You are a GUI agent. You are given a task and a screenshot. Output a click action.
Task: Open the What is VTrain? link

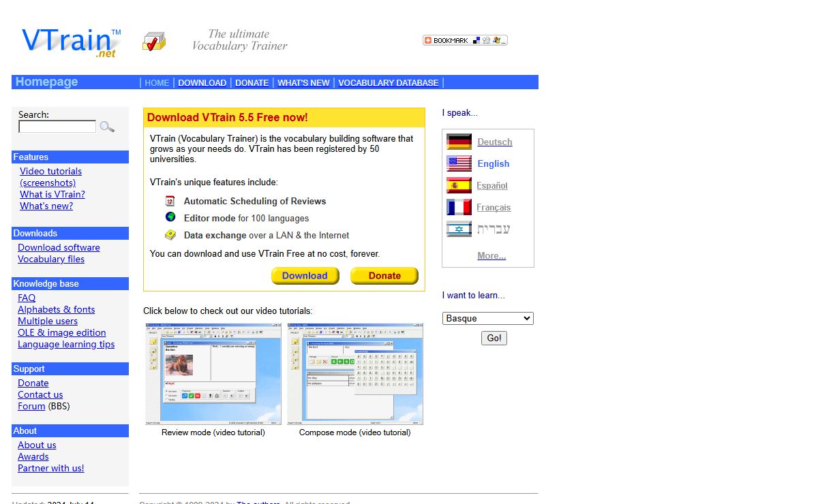[52, 194]
